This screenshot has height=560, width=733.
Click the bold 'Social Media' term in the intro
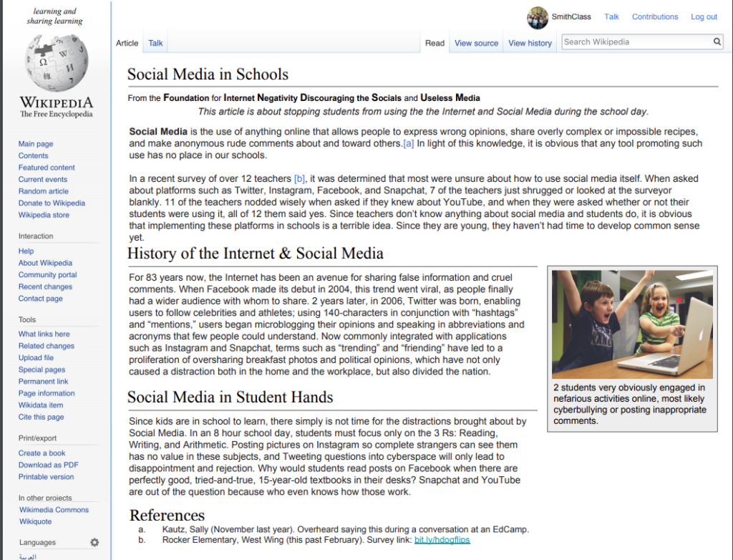coord(158,132)
